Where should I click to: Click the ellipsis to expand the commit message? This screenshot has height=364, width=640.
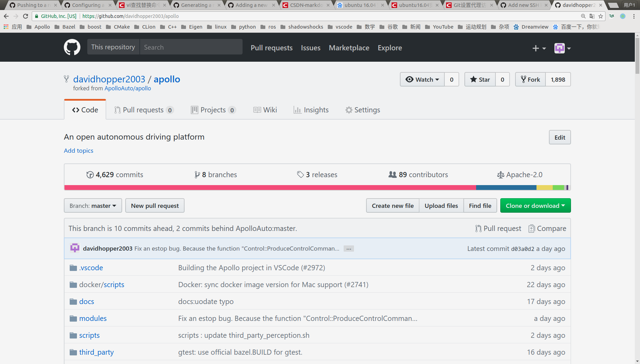tap(348, 249)
